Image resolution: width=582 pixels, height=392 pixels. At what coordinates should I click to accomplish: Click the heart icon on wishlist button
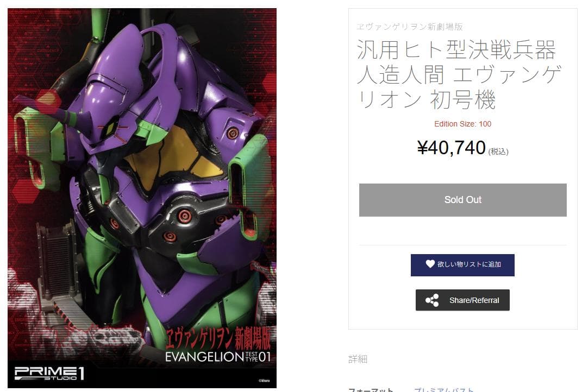tap(430, 264)
